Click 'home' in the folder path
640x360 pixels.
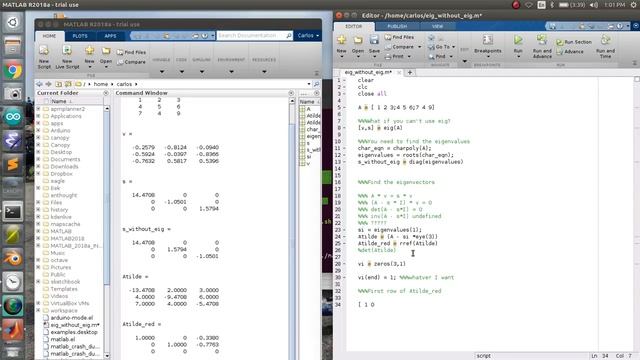point(101,84)
